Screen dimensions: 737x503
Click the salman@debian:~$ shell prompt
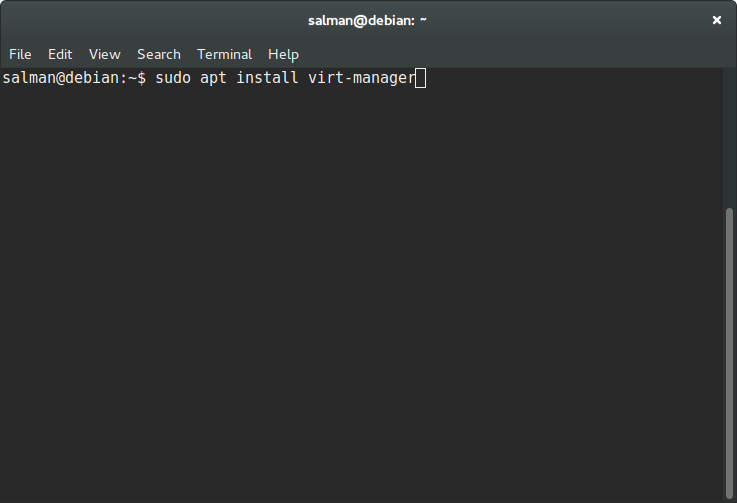click(74, 78)
